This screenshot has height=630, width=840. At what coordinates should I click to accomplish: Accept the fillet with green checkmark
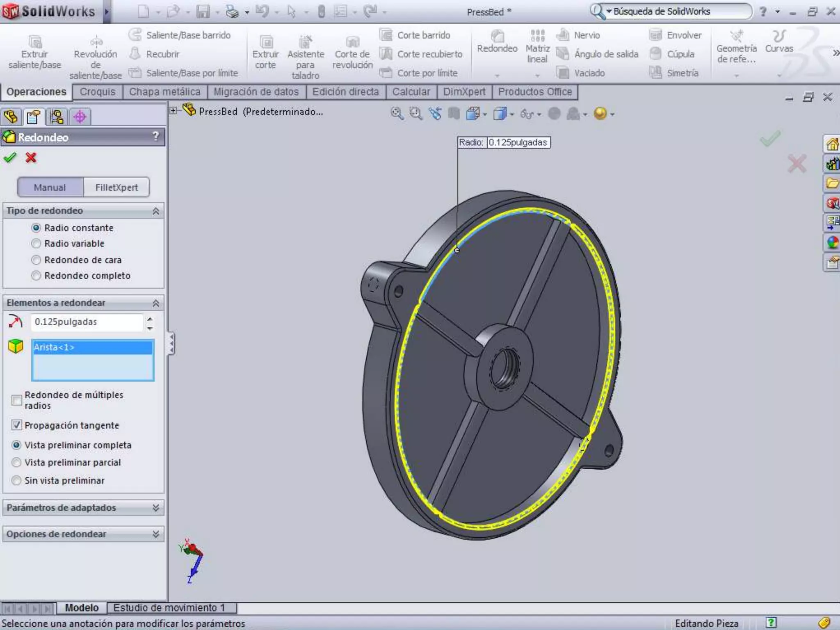coord(10,158)
